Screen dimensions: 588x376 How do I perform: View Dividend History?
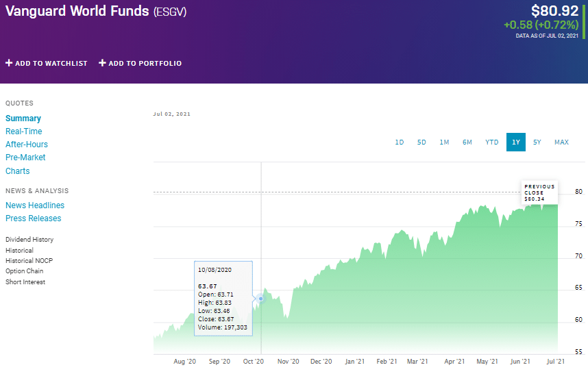point(29,240)
